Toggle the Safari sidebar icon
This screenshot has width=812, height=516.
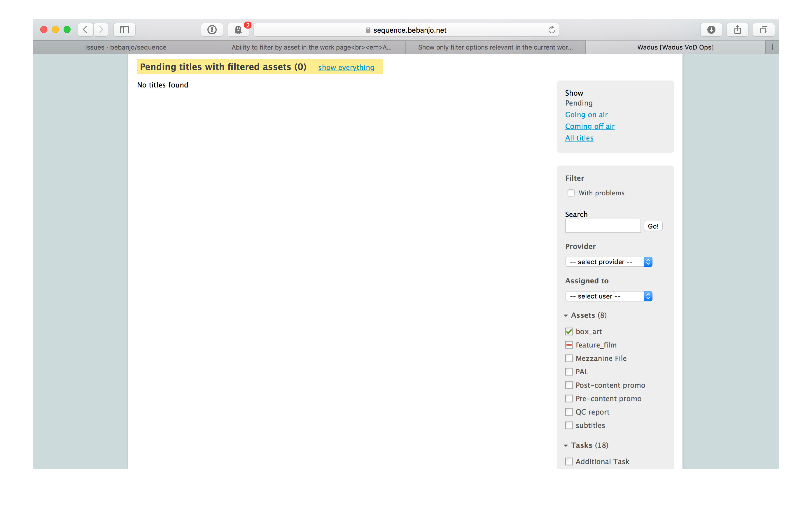click(125, 30)
